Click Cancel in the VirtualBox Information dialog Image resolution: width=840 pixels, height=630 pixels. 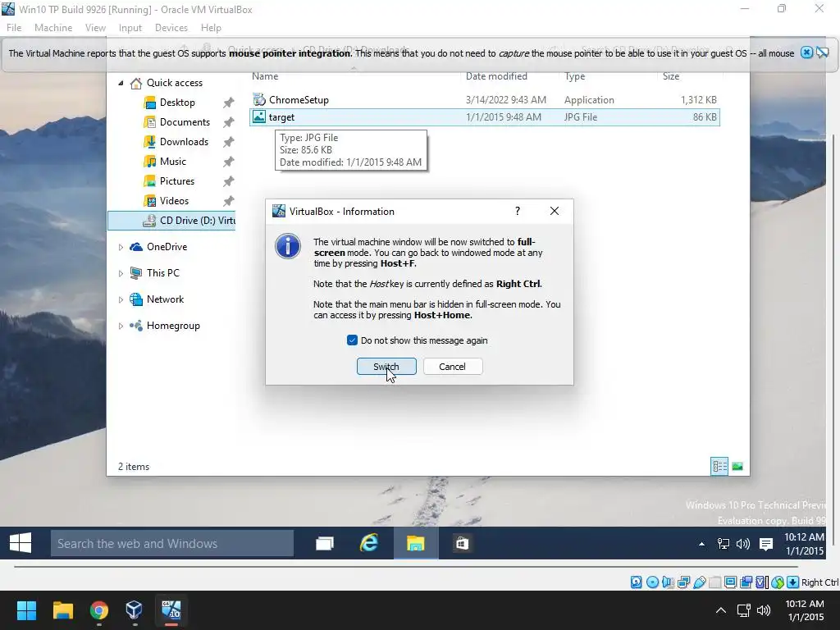(x=453, y=367)
